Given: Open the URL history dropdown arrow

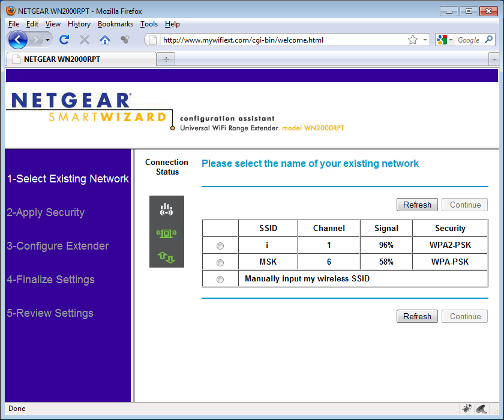Looking at the screenshot, I should (x=425, y=40).
